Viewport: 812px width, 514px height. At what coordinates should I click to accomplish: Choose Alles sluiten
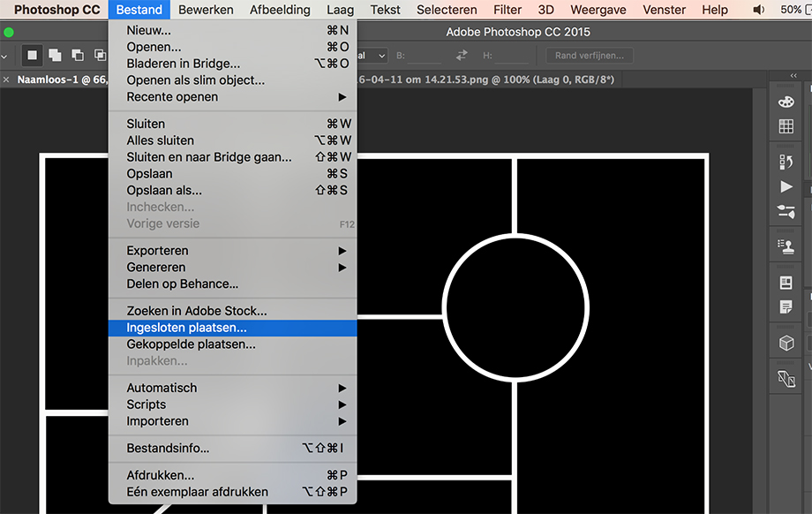click(232, 140)
